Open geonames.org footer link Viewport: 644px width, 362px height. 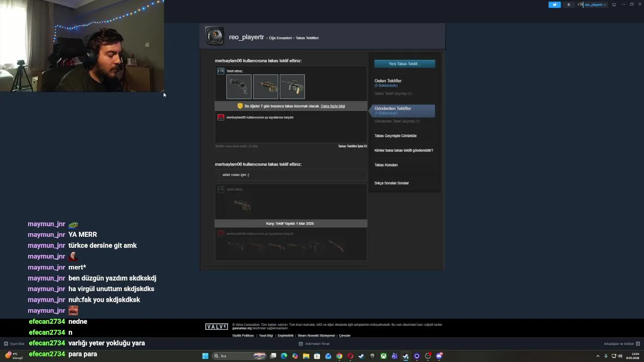click(x=242, y=328)
